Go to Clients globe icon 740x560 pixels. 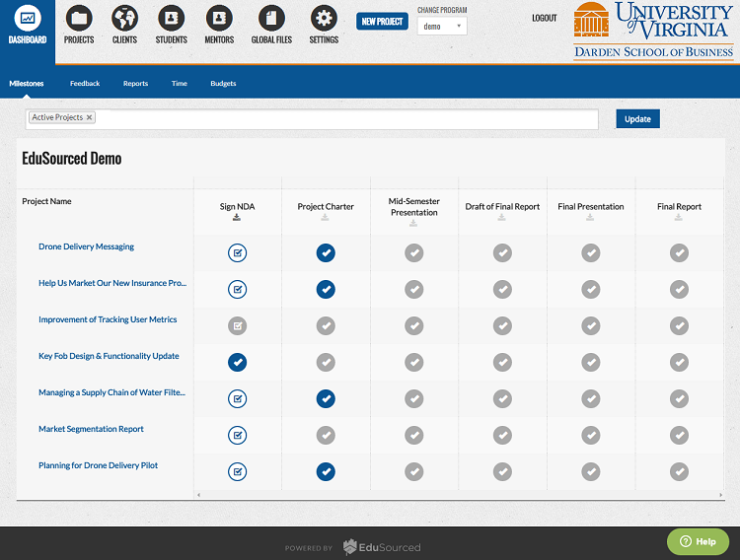click(124, 19)
